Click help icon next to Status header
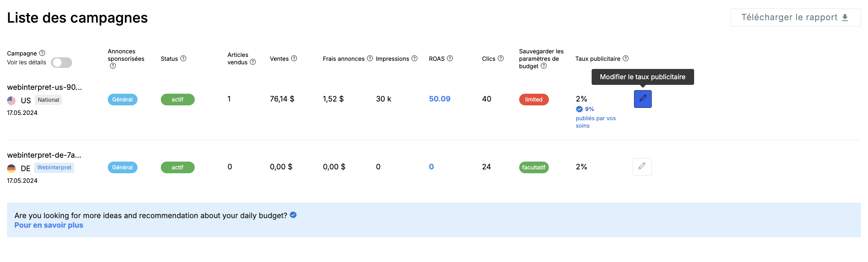The image size is (868, 262). click(x=183, y=58)
